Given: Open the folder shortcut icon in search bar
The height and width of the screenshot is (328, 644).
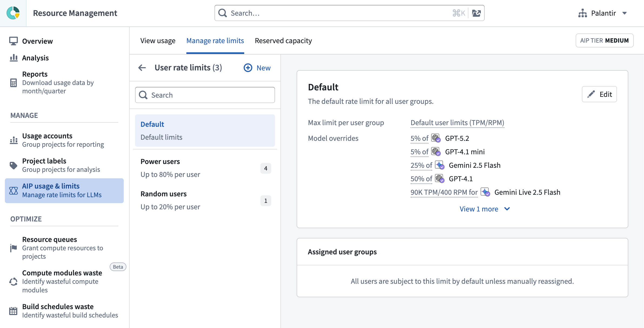Looking at the screenshot, I should (x=476, y=13).
